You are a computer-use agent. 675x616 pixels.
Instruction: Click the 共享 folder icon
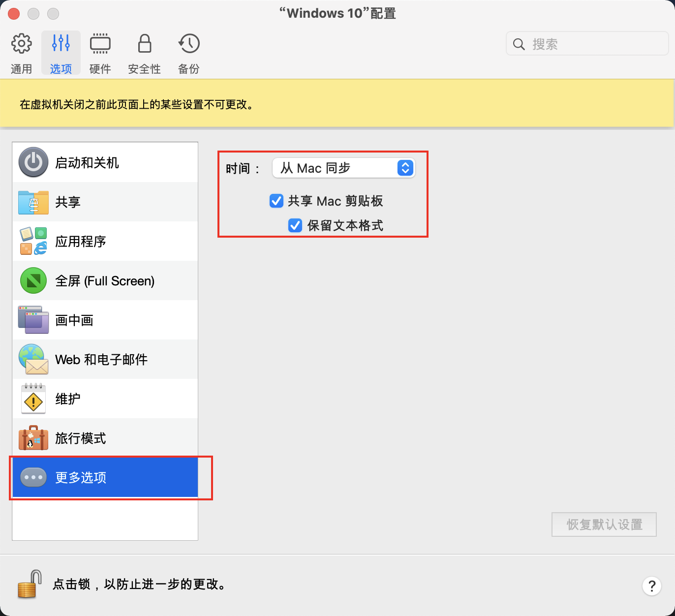(33, 202)
